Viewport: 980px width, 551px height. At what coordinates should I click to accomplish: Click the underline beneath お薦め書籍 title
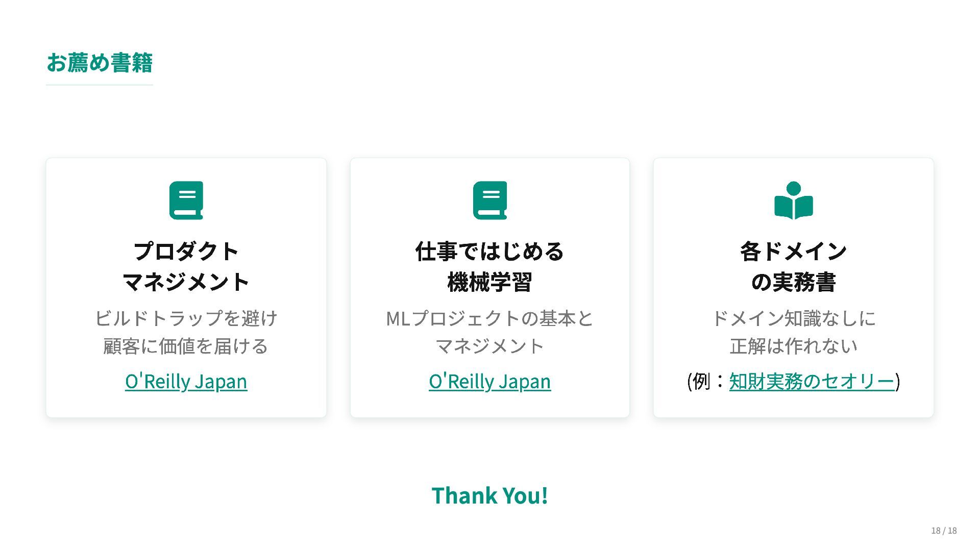pos(100,85)
